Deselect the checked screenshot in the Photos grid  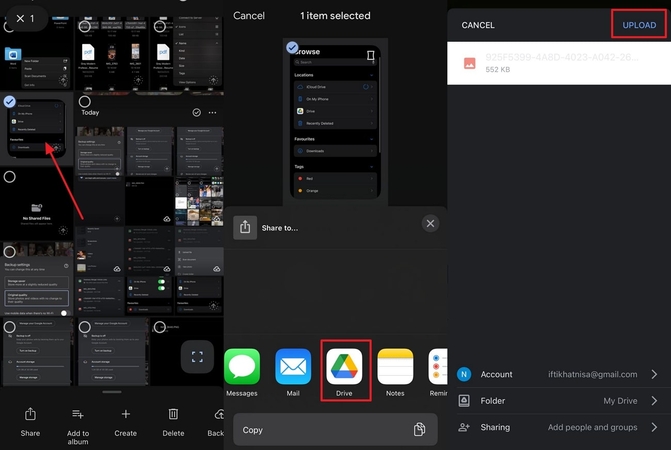click(9, 101)
